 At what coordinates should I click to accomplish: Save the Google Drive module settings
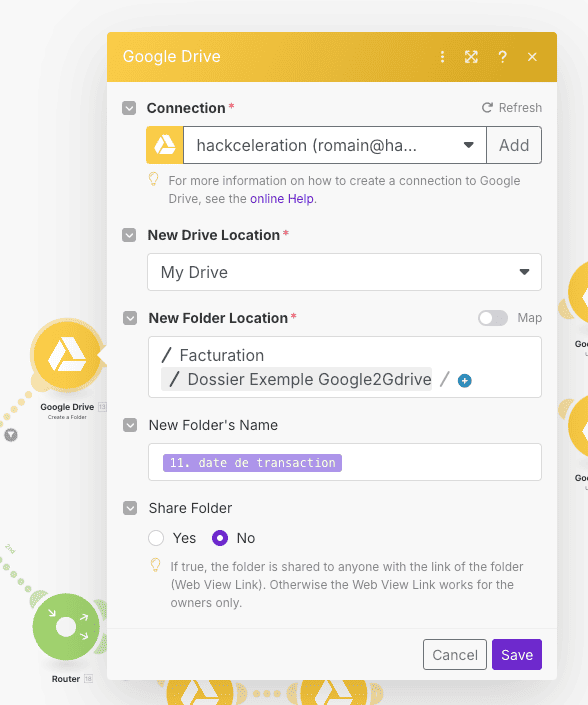[517, 655]
